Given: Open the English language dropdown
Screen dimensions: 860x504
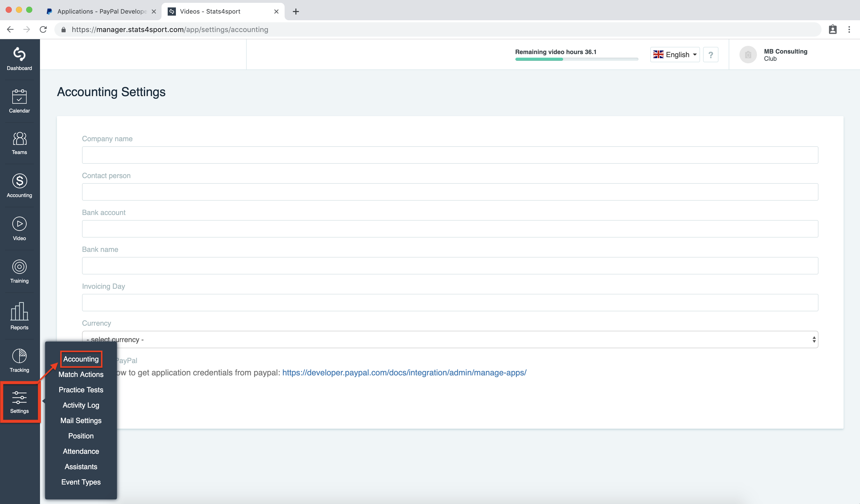Looking at the screenshot, I should pos(675,55).
